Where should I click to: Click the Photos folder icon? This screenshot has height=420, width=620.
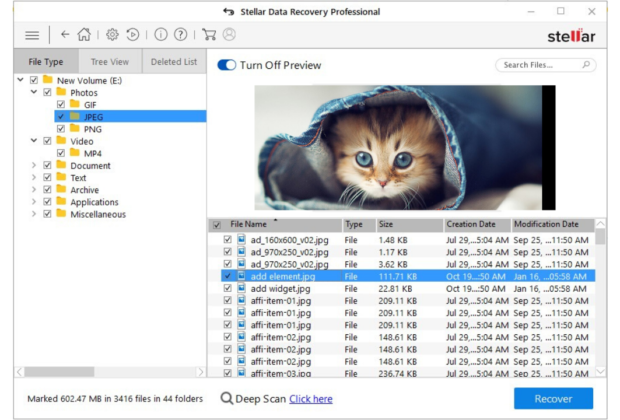pyautogui.click(x=61, y=92)
